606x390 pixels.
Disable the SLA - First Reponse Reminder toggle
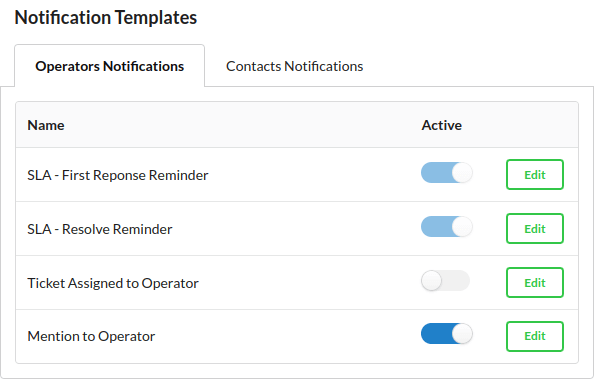pos(446,172)
